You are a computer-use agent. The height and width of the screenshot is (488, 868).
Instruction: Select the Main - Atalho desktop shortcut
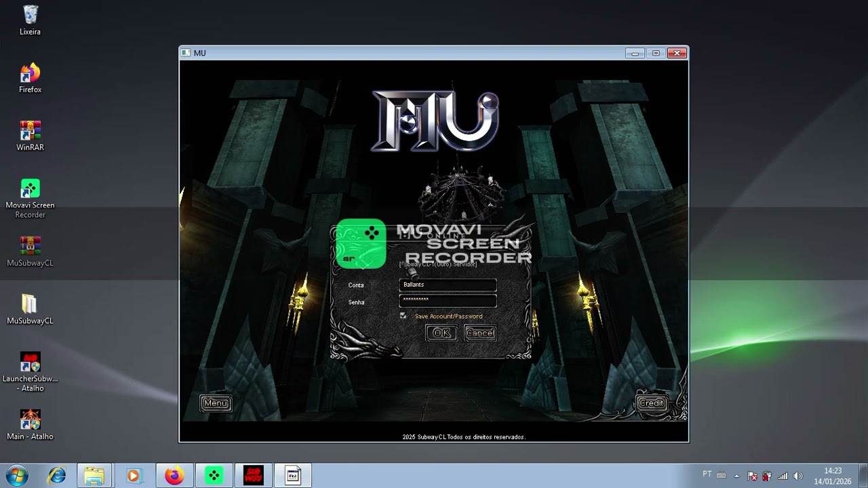click(31, 425)
